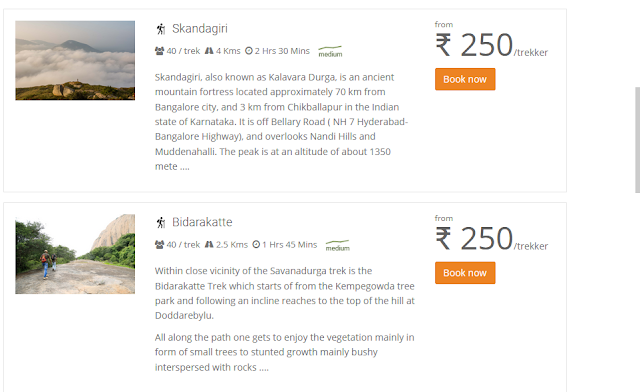Click the hiker icon beside Skandagiri
This screenshot has height=392, width=640.
point(161,29)
